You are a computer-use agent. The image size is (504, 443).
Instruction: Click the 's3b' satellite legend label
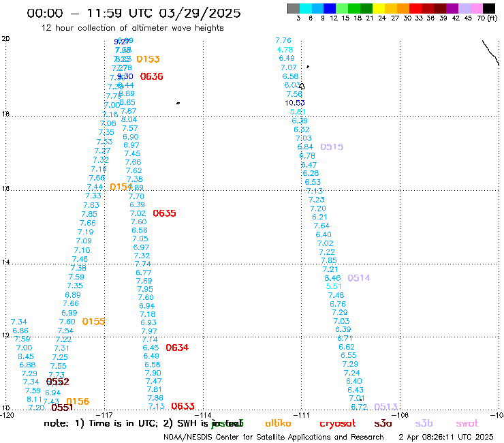424,423
